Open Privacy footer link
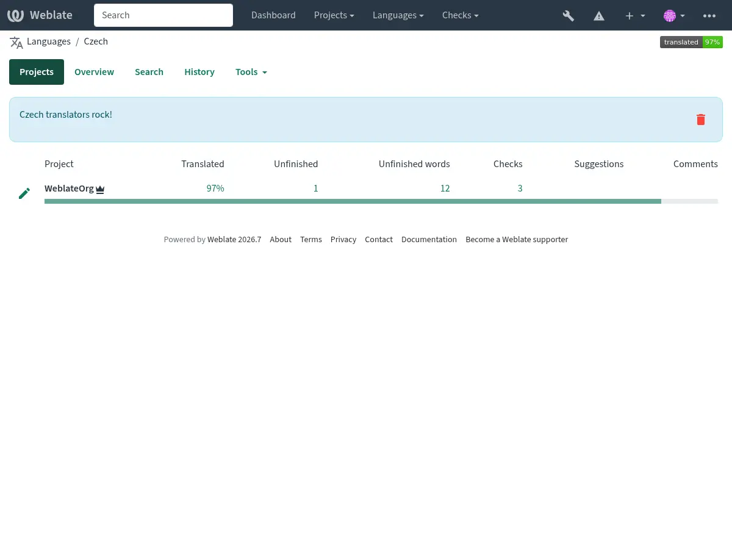 (343, 240)
